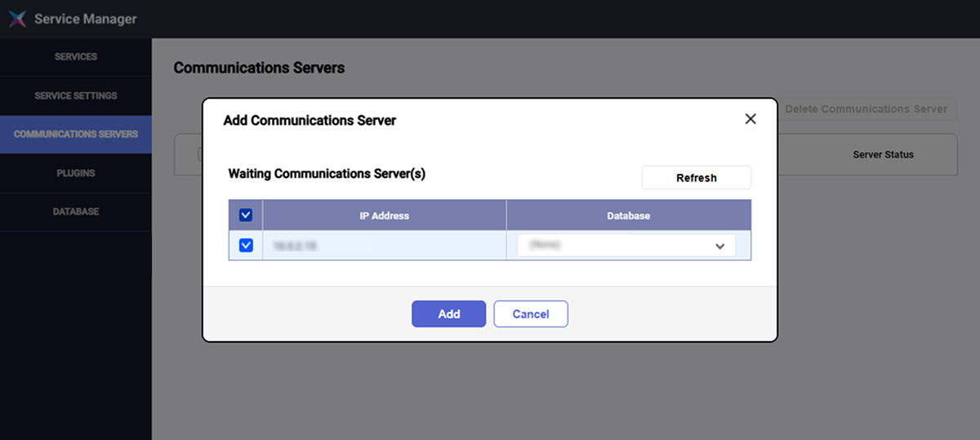Click the Communications Servers page heading
Screen dimensions: 980x440
pyautogui.click(x=259, y=68)
